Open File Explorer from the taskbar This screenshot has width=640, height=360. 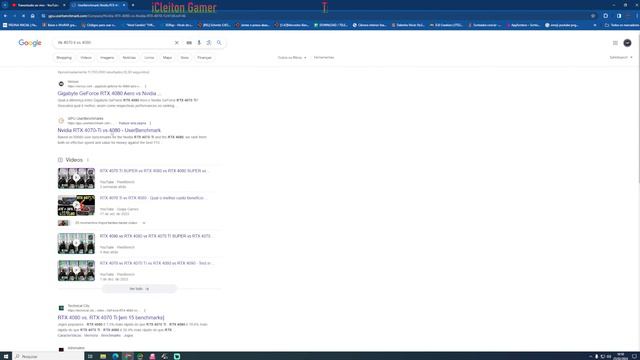click(x=103, y=356)
